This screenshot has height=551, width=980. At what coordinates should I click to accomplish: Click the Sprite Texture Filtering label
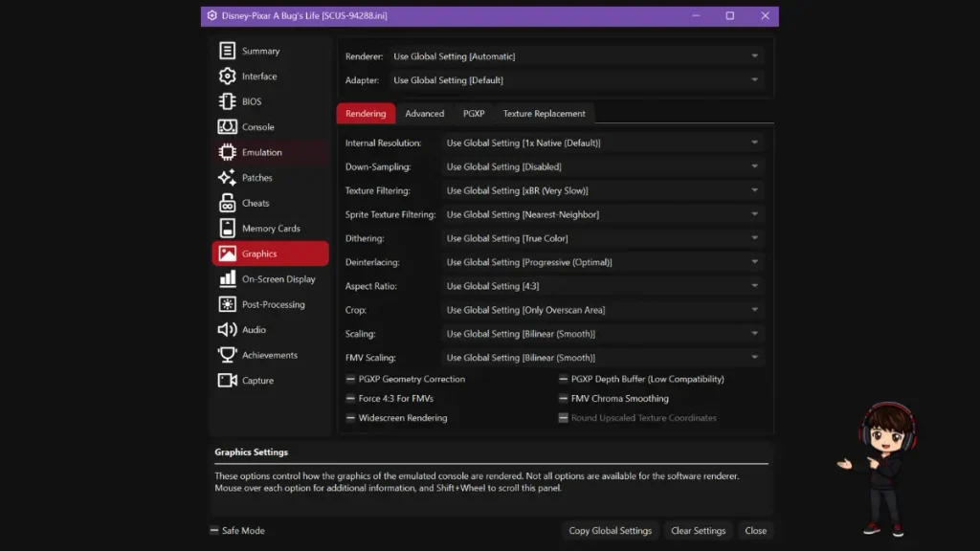click(x=390, y=214)
